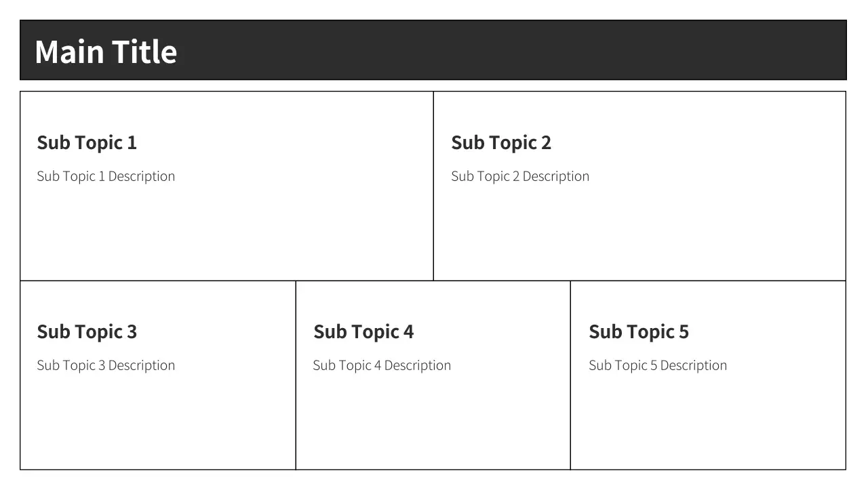Select the Sub Topic 5 Description text
This screenshot has width=868, height=488.
click(x=658, y=365)
